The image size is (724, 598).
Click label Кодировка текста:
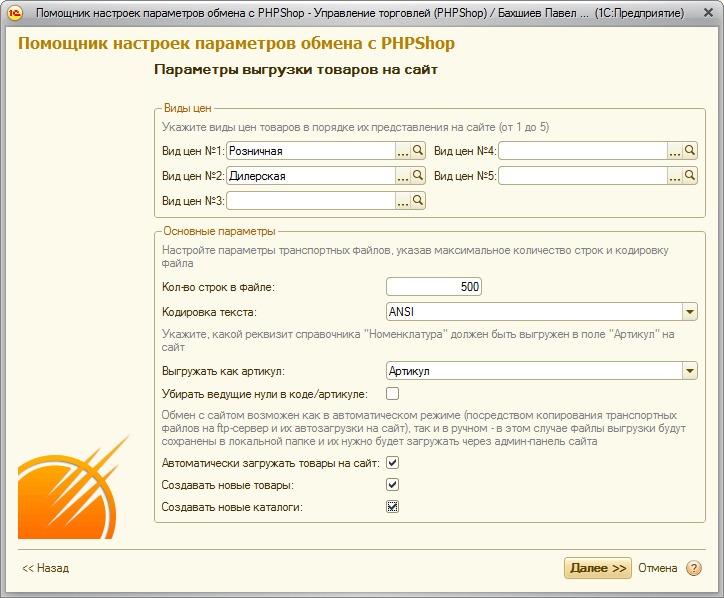pos(209,312)
